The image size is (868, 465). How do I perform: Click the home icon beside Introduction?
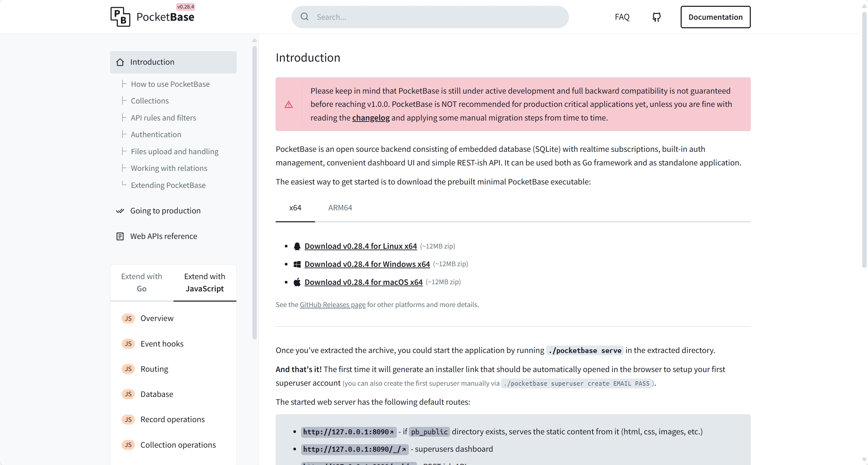click(120, 62)
